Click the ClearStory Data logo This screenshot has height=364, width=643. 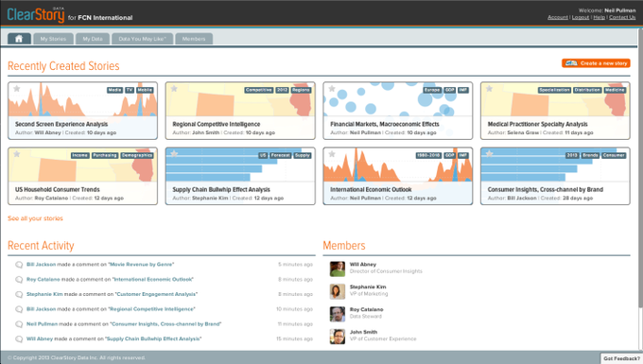(36, 15)
